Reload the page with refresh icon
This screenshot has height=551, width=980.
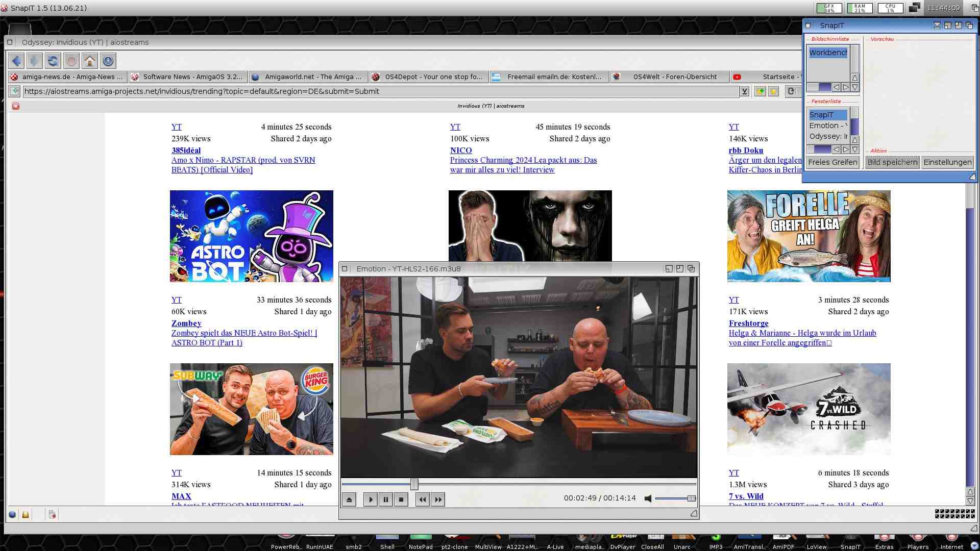tap(53, 61)
